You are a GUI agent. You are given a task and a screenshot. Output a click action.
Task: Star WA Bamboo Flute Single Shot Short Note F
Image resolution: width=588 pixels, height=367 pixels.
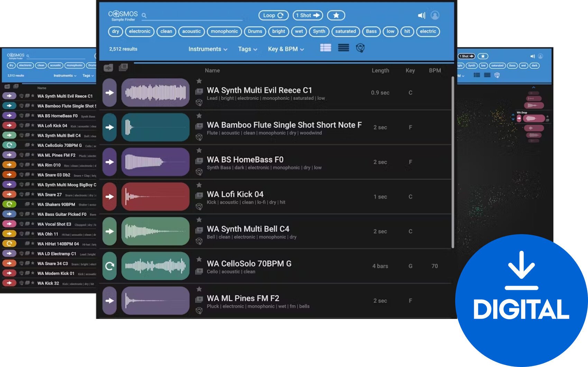199,116
